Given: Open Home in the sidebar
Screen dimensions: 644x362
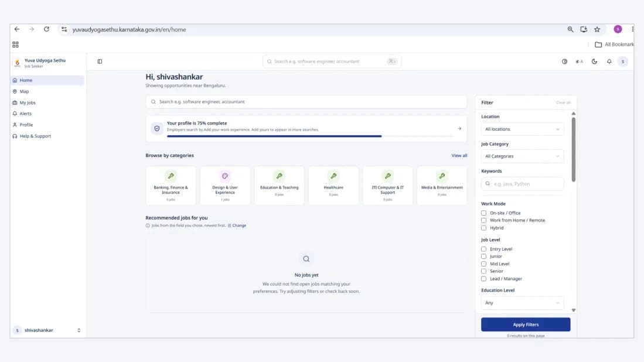Looking at the screenshot, I should [x=47, y=80].
